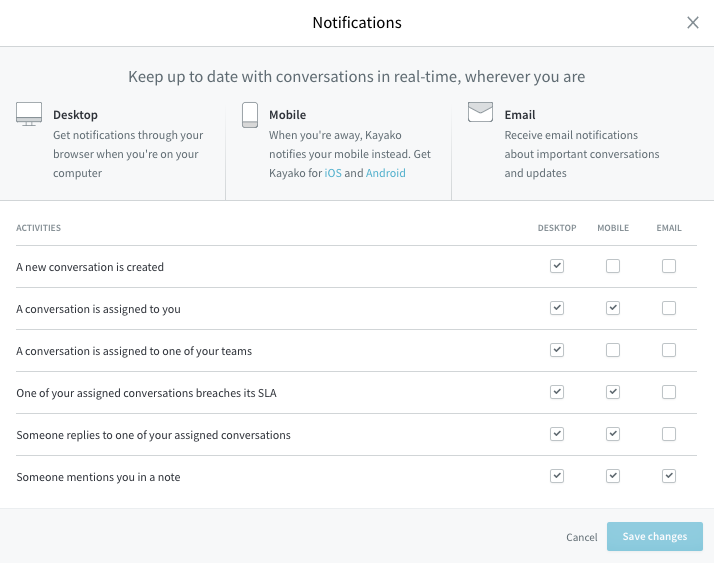
Task: Uncheck mobile for conversation assigned to you
Action: point(613,308)
